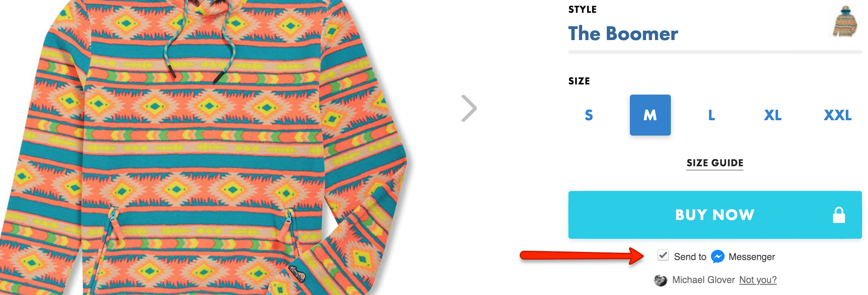
Task: Choose size XXL
Action: tap(837, 115)
